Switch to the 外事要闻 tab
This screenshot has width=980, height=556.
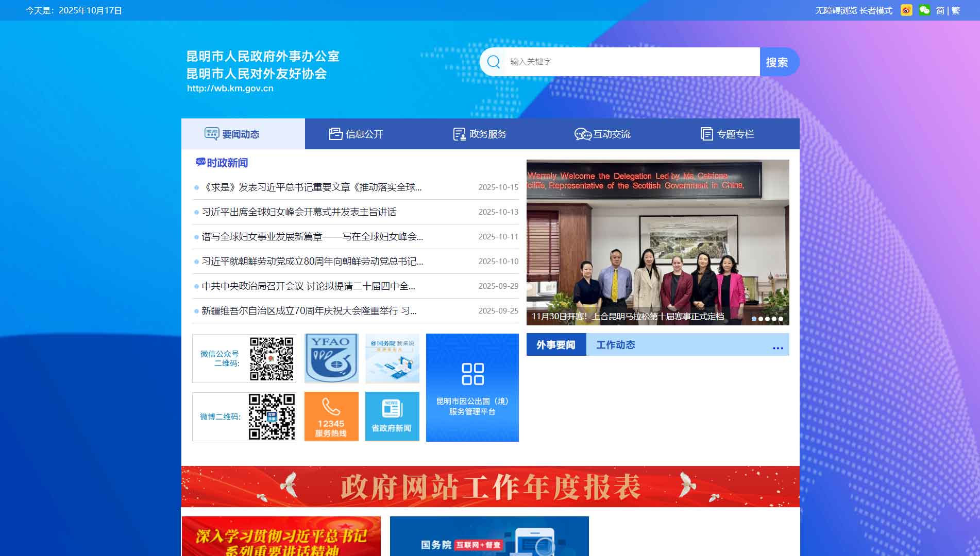[x=556, y=344]
